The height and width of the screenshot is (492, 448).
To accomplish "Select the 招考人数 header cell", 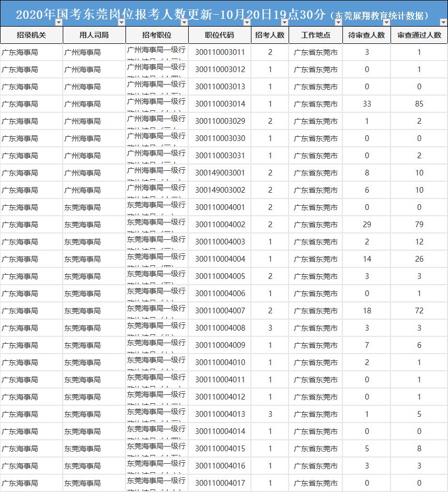I will pyautogui.click(x=270, y=35).
